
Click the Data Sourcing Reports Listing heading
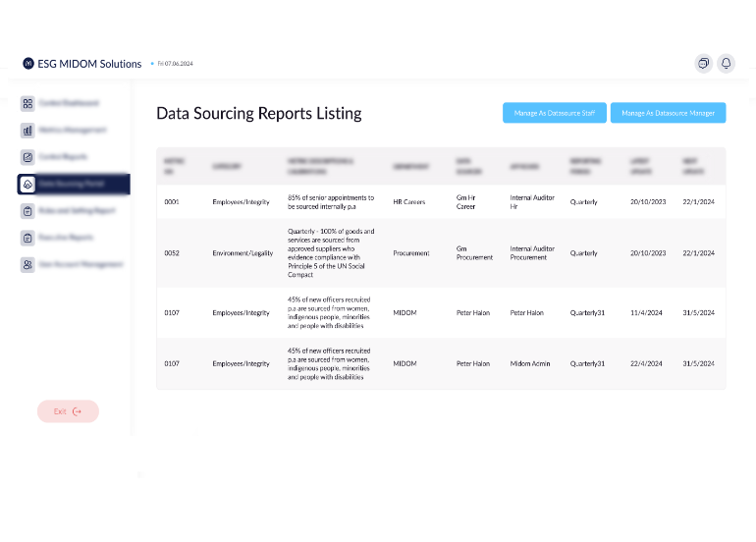tap(259, 113)
